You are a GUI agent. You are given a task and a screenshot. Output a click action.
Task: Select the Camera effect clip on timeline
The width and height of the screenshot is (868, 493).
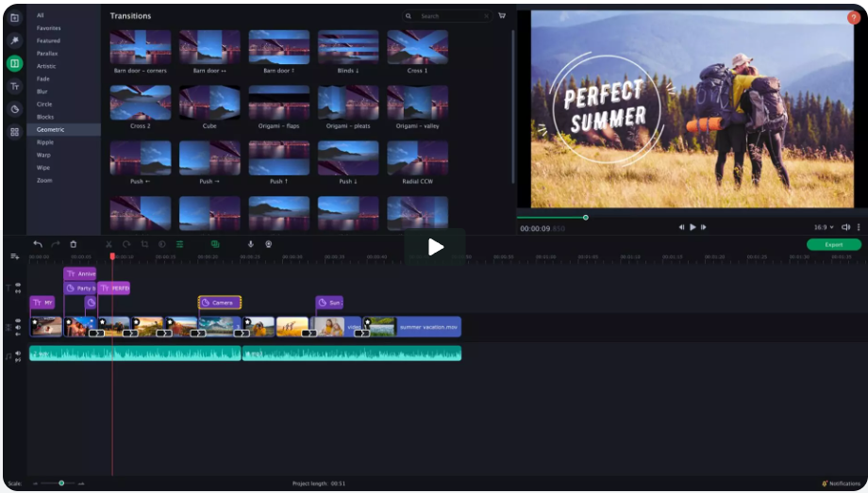pyautogui.click(x=220, y=303)
